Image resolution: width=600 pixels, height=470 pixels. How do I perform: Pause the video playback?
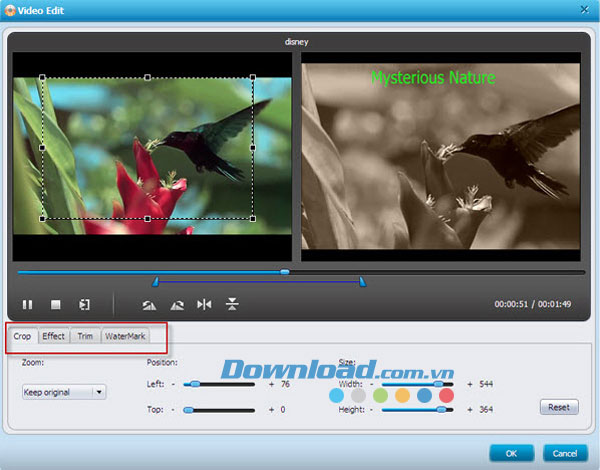27,305
